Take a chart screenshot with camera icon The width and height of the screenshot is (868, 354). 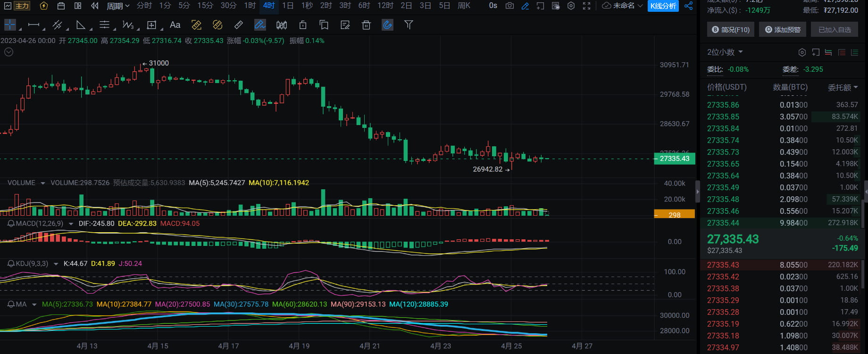tap(509, 6)
